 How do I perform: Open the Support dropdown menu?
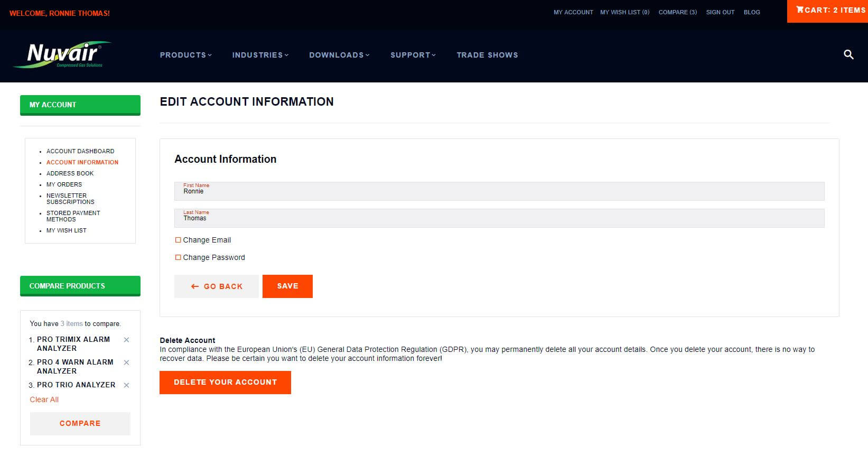(413, 55)
